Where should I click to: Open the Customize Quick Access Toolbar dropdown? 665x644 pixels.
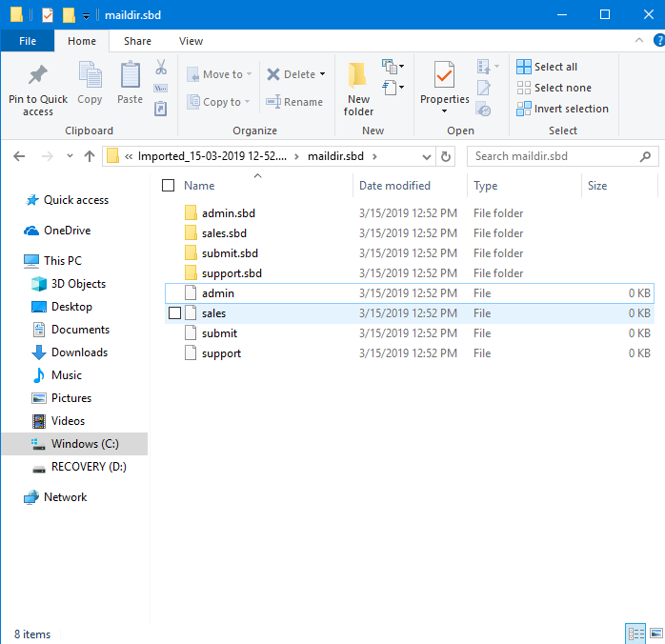(x=86, y=16)
